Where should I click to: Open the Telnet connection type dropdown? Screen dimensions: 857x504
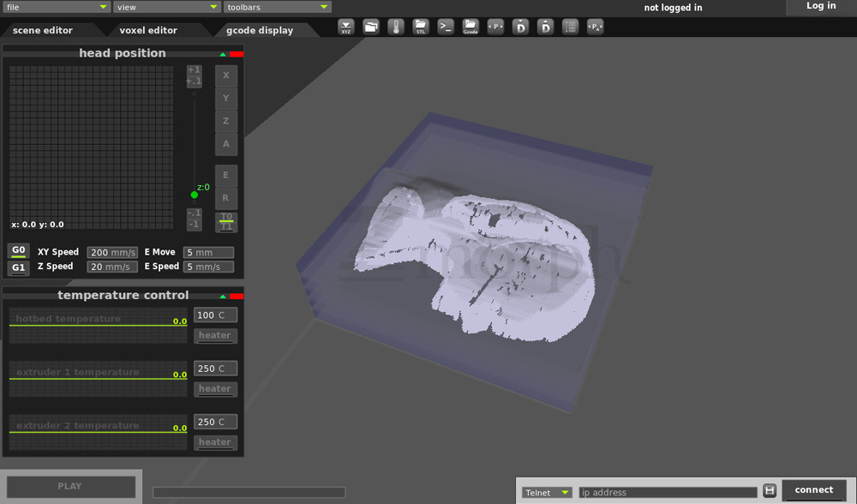(547, 492)
